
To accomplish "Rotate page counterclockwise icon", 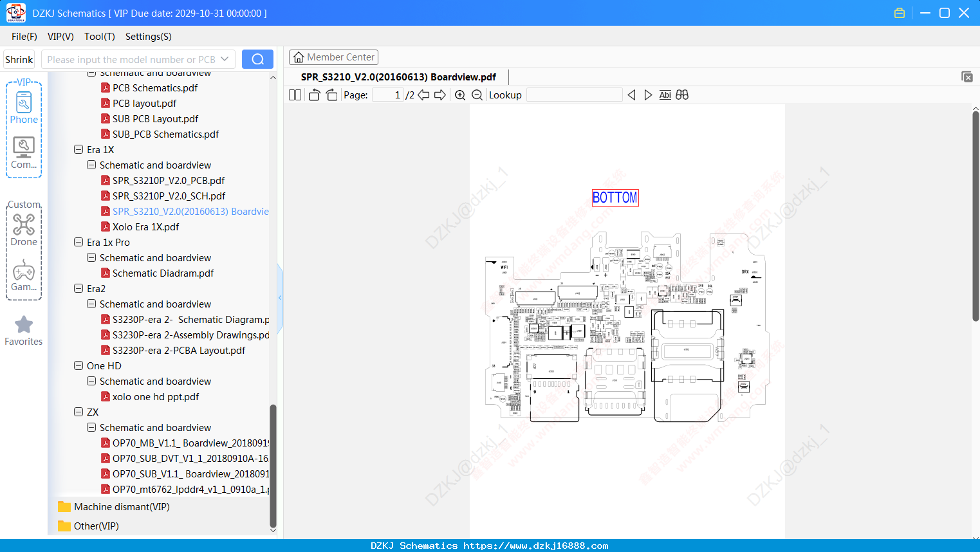I will click(x=314, y=95).
